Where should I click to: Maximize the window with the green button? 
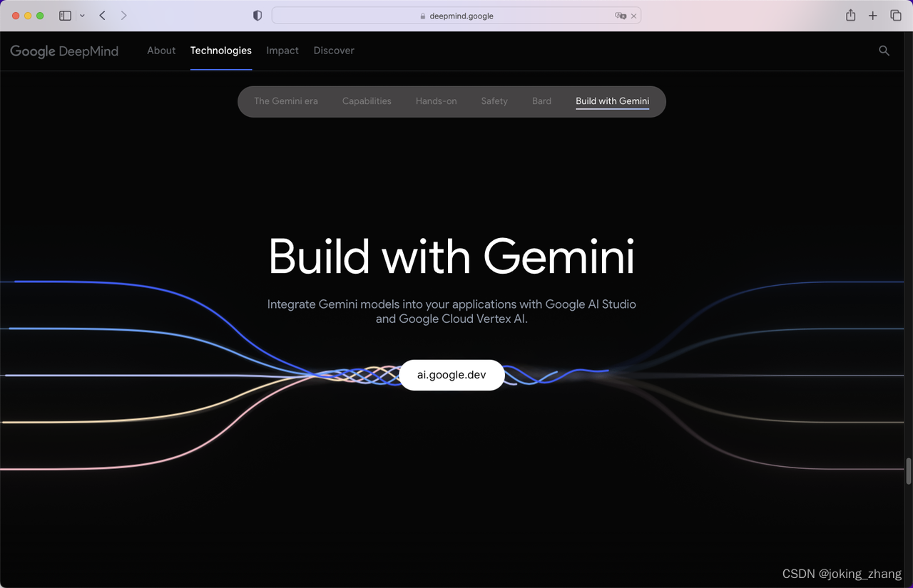click(40, 16)
